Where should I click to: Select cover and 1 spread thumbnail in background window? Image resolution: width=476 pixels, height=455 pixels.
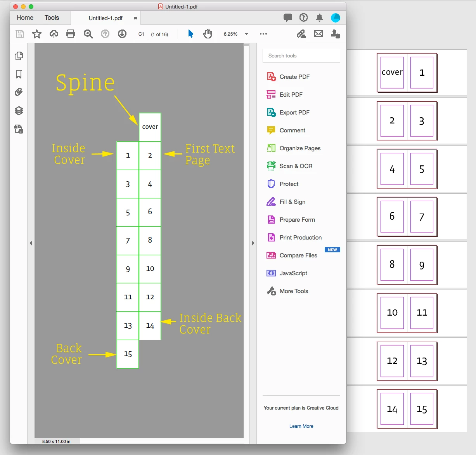[x=407, y=73]
